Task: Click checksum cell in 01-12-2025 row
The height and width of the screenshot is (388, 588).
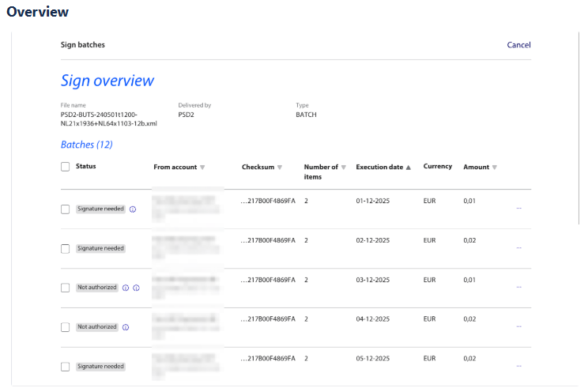Action: tap(268, 201)
